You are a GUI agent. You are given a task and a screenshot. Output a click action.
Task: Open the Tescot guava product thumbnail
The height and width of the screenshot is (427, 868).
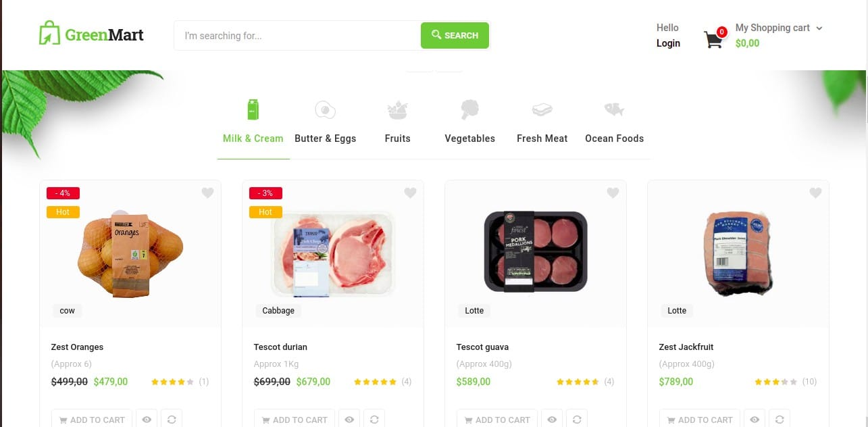point(536,251)
